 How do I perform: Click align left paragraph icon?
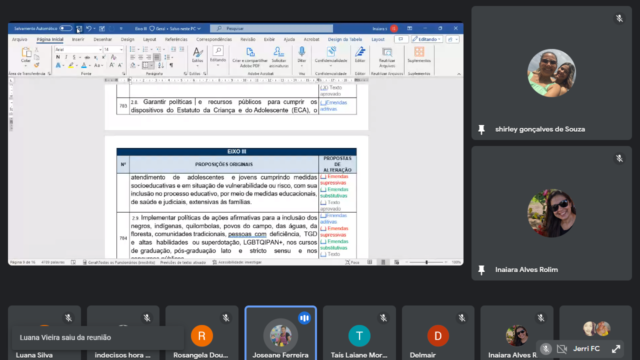[132, 58]
